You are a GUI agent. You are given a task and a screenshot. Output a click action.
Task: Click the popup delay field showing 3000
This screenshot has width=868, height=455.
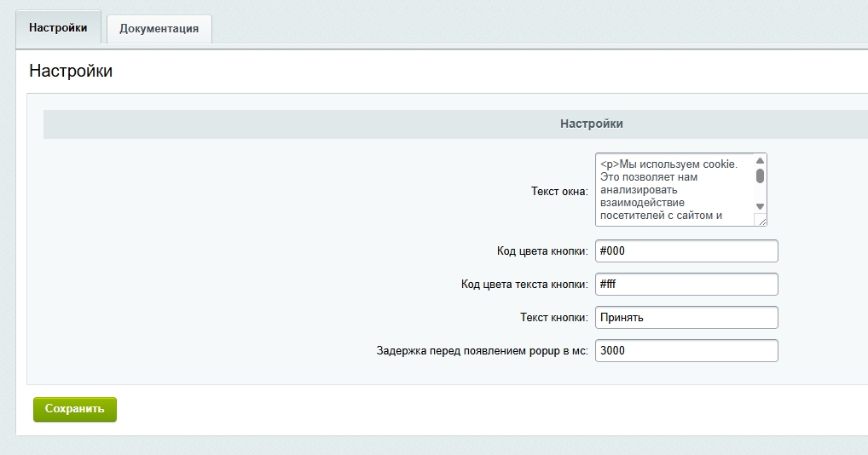tap(686, 351)
